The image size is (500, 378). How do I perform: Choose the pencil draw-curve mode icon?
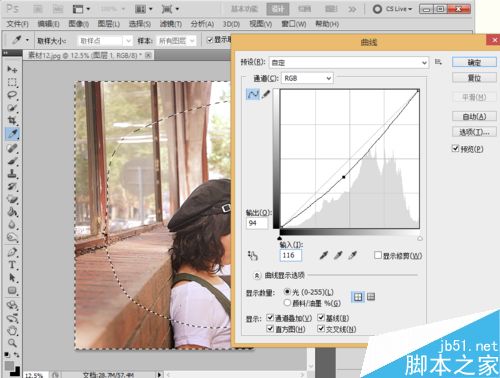click(x=266, y=94)
